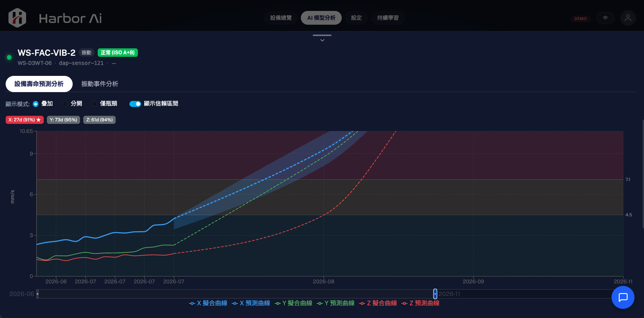644x318 pixels.
Task: Click the 正常 (ISO A+B) status badge
Action: pos(118,53)
